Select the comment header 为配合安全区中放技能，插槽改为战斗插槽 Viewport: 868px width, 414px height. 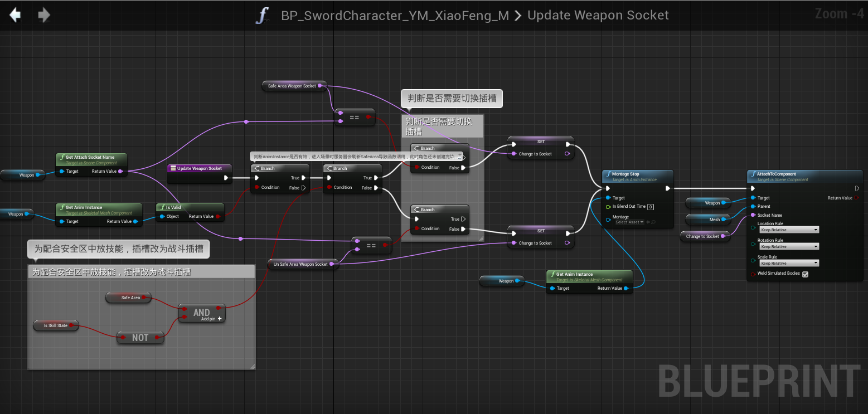coord(142,271)
